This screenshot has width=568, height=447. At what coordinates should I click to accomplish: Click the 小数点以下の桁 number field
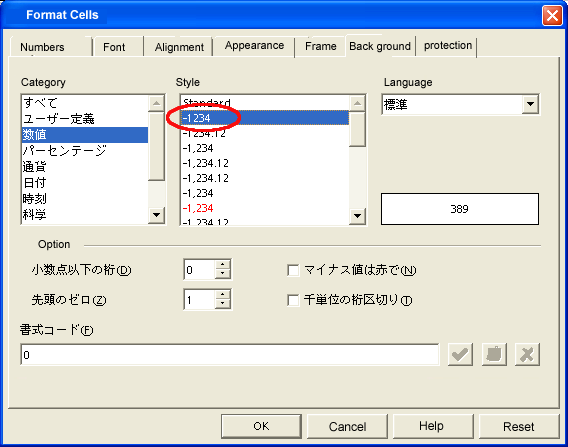pos(200,270)
